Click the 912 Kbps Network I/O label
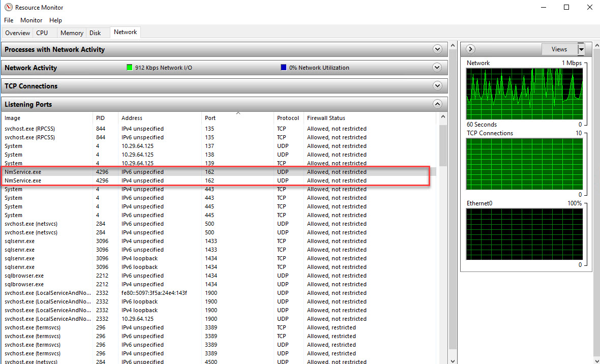 [x=163, y=68]
